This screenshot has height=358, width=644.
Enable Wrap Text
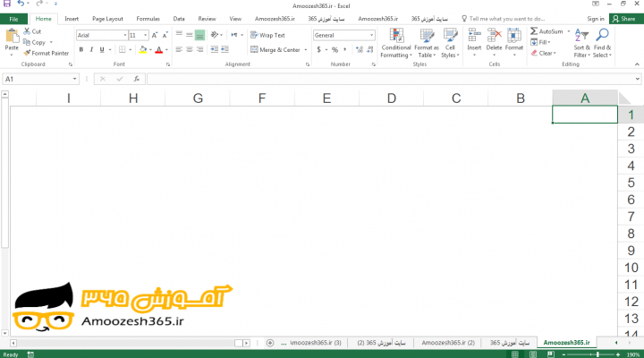tap(267, 35)
